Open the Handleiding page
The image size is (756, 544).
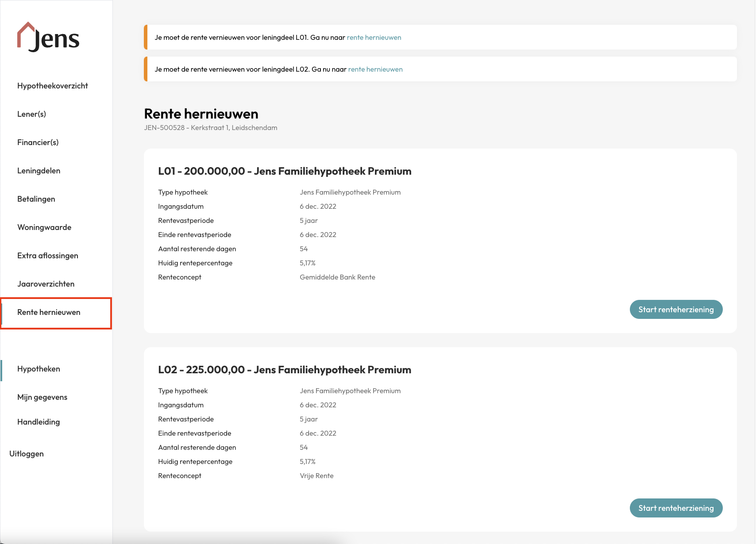(x=39, y=422)
